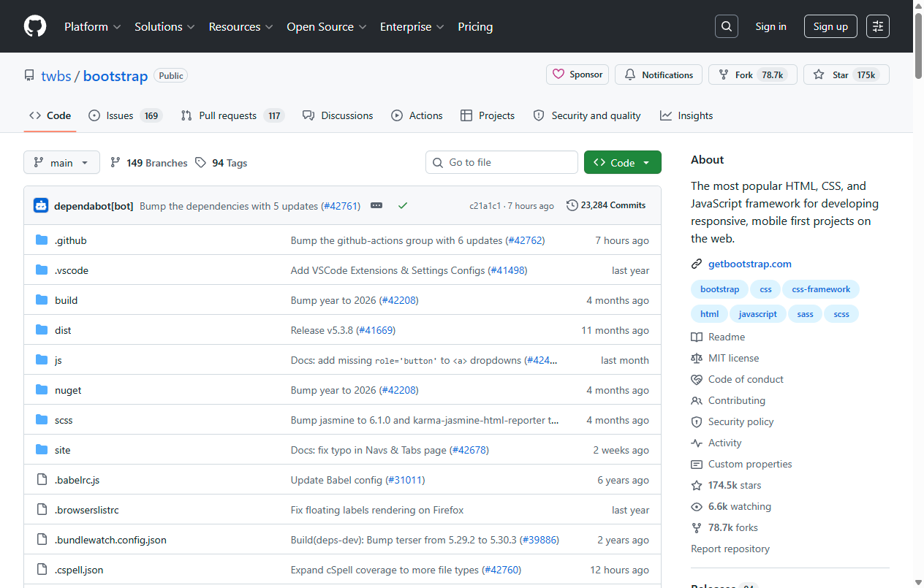Open the .bundlewatch.config.json file
This screenshot has height=588, width=924.
(x=110, y=540)
